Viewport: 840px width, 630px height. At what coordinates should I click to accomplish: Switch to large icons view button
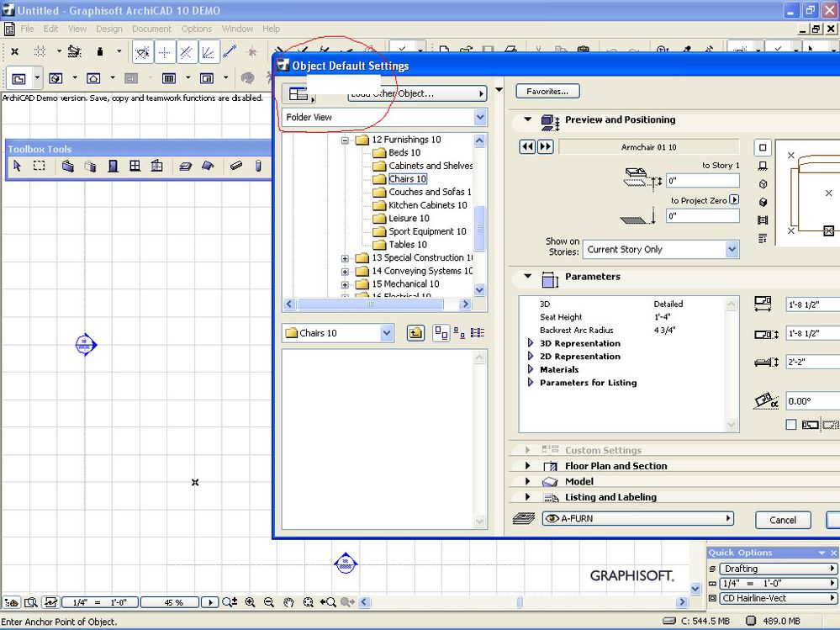(x=441, y=333)
